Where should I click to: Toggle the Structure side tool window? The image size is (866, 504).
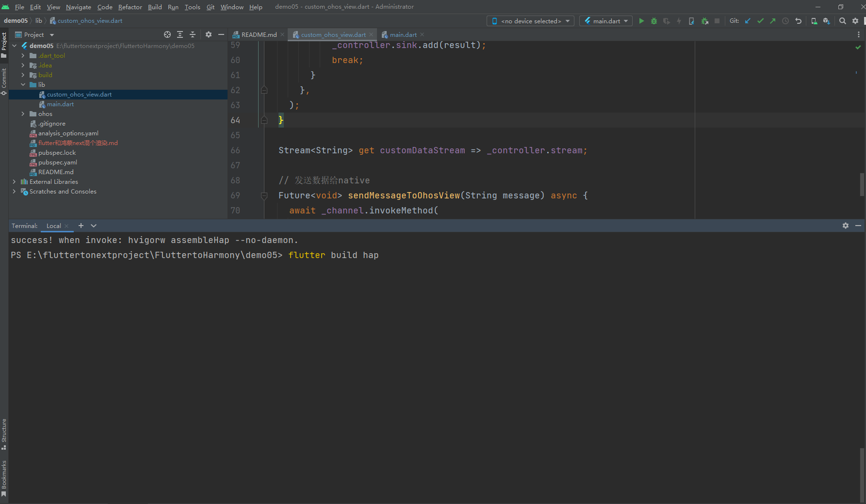(4, 434)
